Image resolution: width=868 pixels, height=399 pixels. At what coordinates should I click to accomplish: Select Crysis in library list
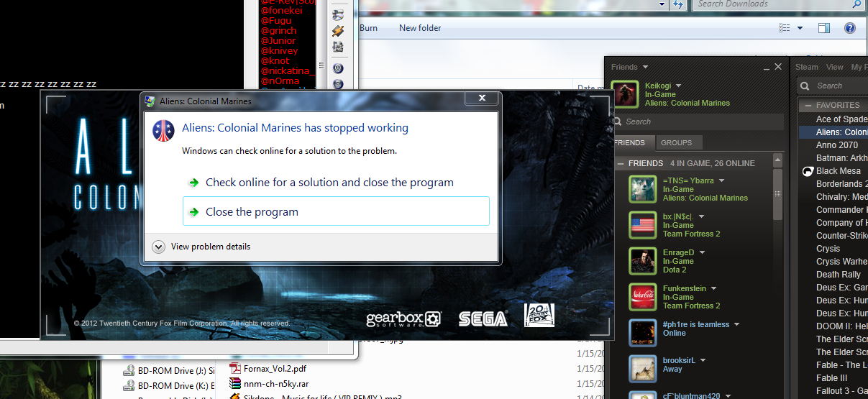point(828,248)
